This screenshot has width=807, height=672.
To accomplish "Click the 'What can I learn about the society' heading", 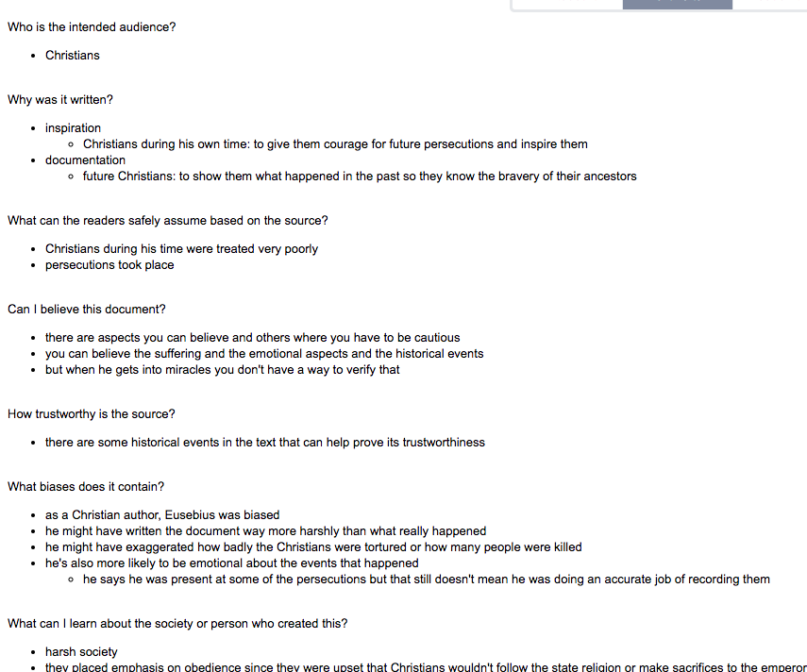I will (177, 624).
